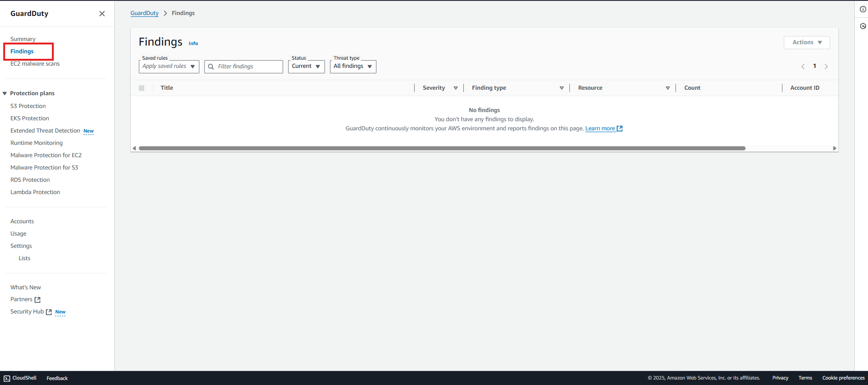Click the Title column header
This screenshot has width=868, height=385.
coord(167,88)
